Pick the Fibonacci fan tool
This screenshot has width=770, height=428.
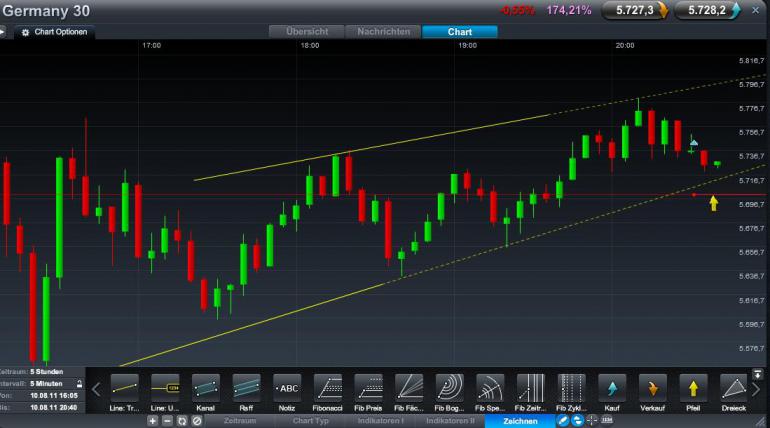(409, 388)
